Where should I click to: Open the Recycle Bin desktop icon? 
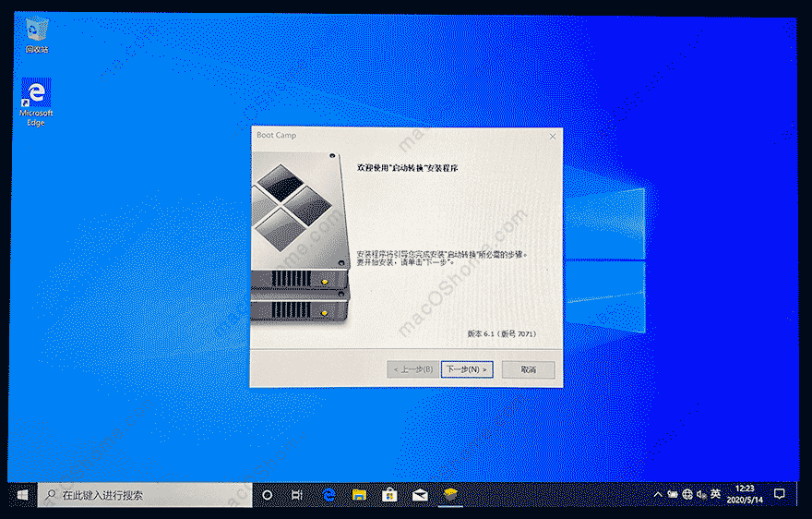coord(36,35)
